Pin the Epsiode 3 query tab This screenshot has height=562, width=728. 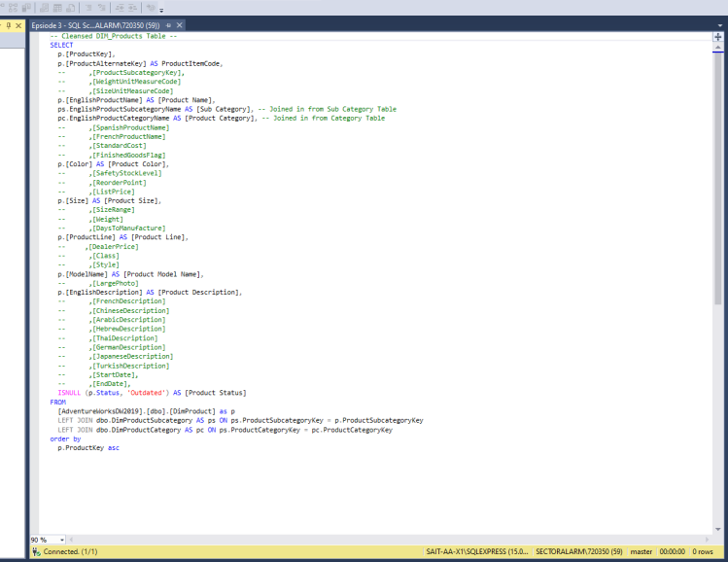168,25
